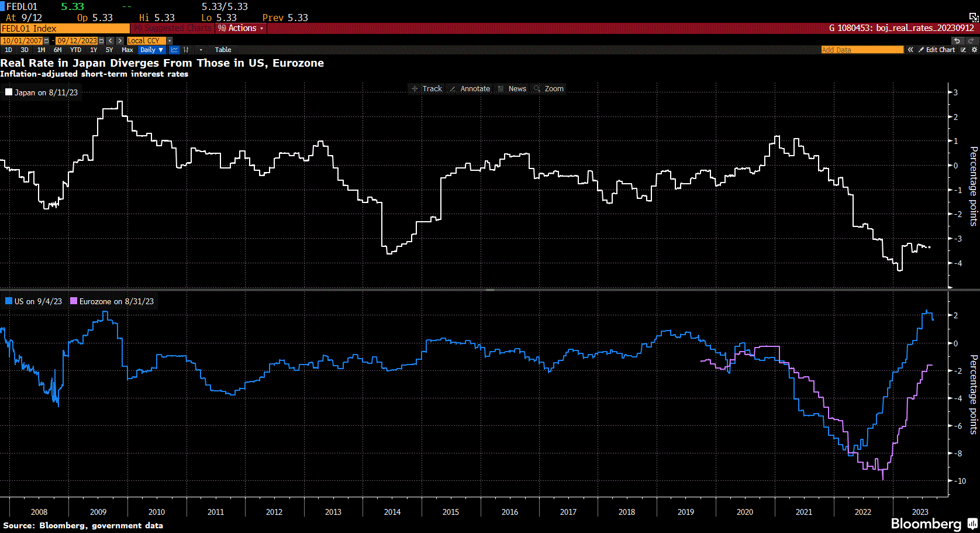Toggle News markers on the chart
Screen dimensions: 980x533
pyautogui.click(x=512, y=88)
